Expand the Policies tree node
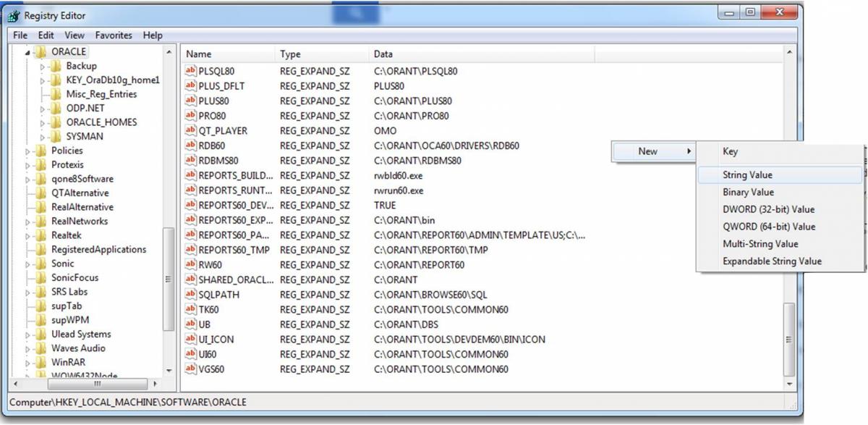The height and width of the screenshot is (425, 868). point(28,151)
